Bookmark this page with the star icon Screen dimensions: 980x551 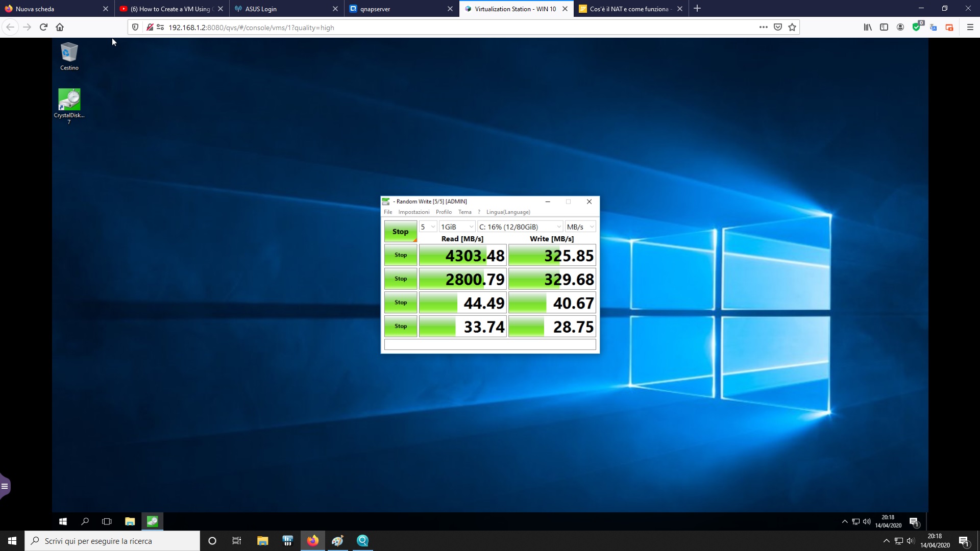(x=792, y=28)
